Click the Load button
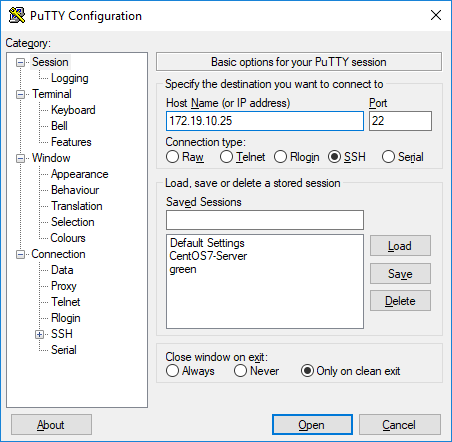Viewport: 452px width, 442px height. 400,246
